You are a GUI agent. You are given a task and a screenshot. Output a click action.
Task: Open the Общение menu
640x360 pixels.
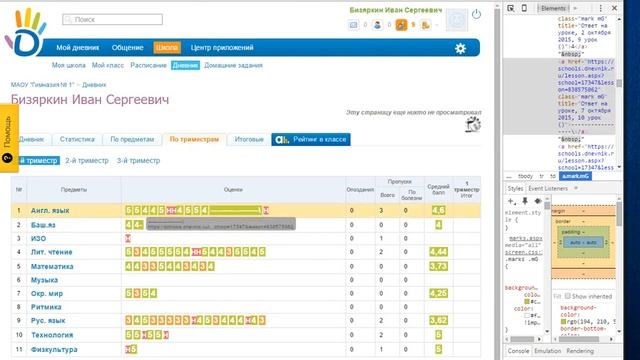click(x=127, y=48)
